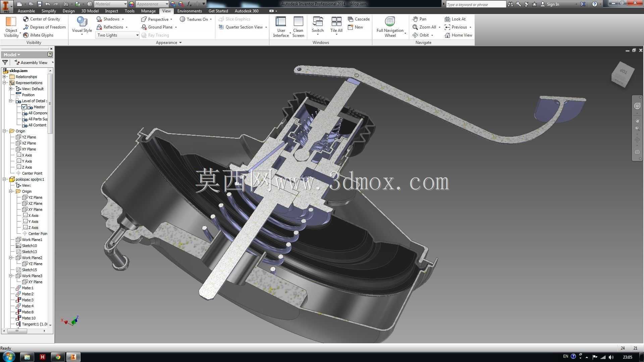Cascade open windows
Image resolution: width=644 pixels, height=362 pixels.
point(359,19)
